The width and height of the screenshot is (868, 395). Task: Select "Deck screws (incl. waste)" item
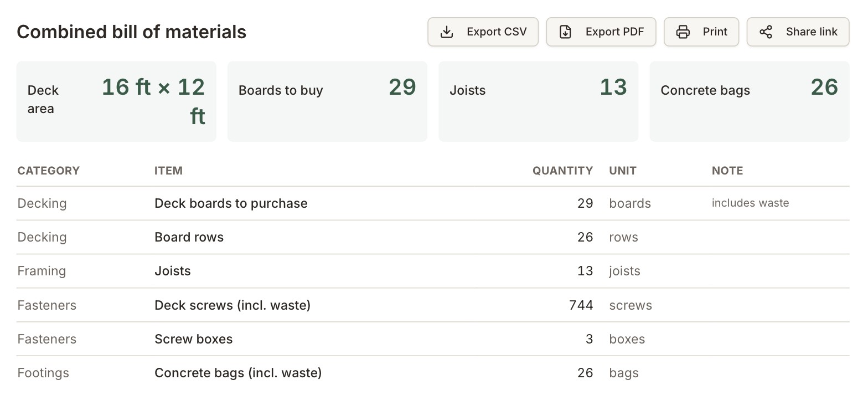232,305
